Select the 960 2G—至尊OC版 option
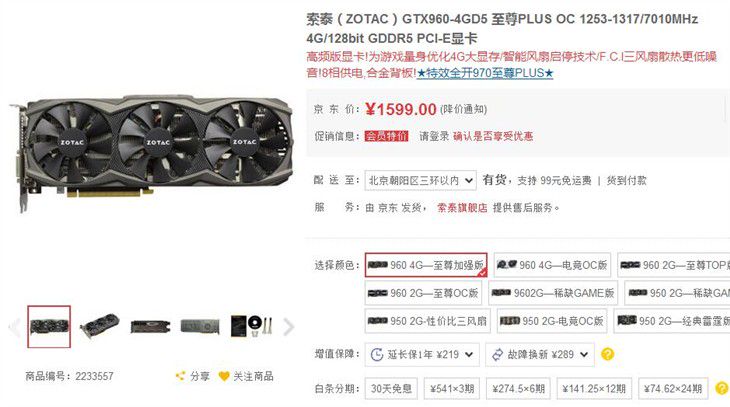The height and width of the screenshot is (407, 730). [423, 293]
